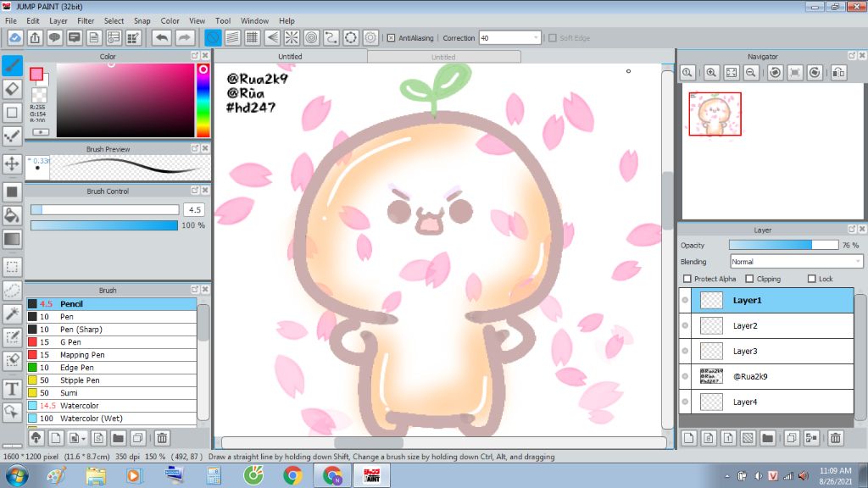Select the Text tool
The width and height of the screenshot is (868, 488).
tap(12, 389)
